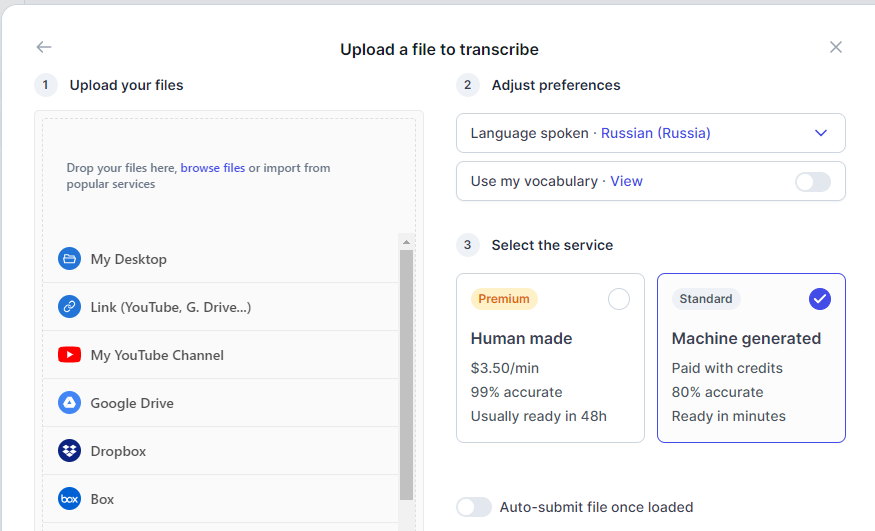Select the Human made radio button
Viewport: 875px width, 531px height.
click(x=619, y=299)
